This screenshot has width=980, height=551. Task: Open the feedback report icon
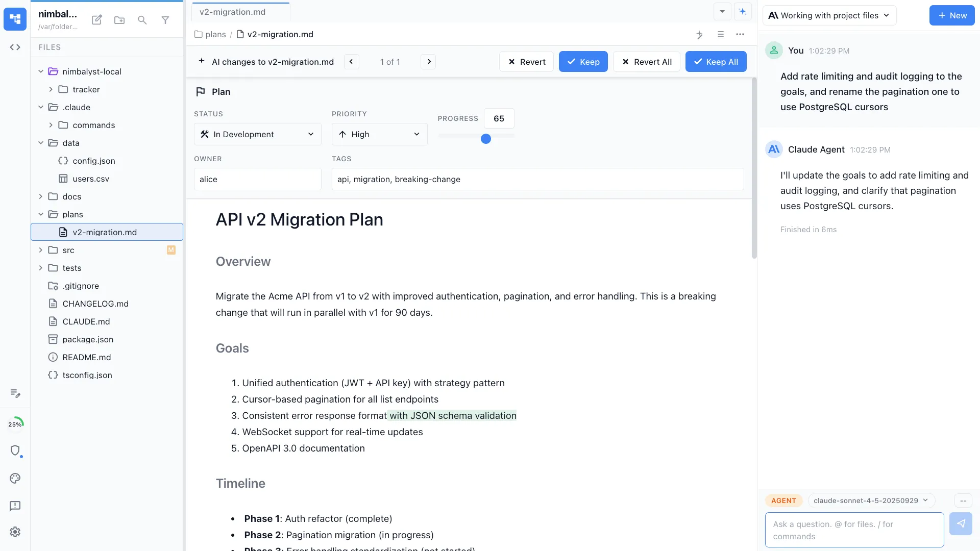tap(15, 506)
